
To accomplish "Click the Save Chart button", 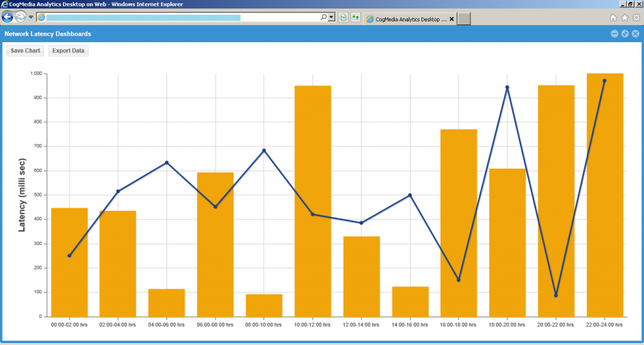I will click(x=25, y=50).
